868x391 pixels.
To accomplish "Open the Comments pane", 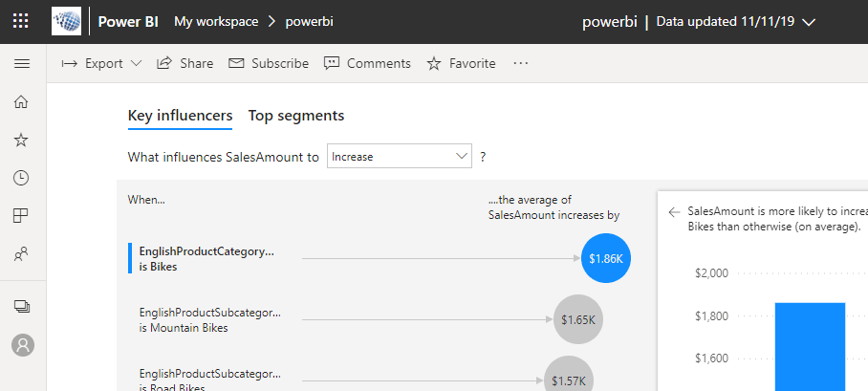I will [367, 64].
